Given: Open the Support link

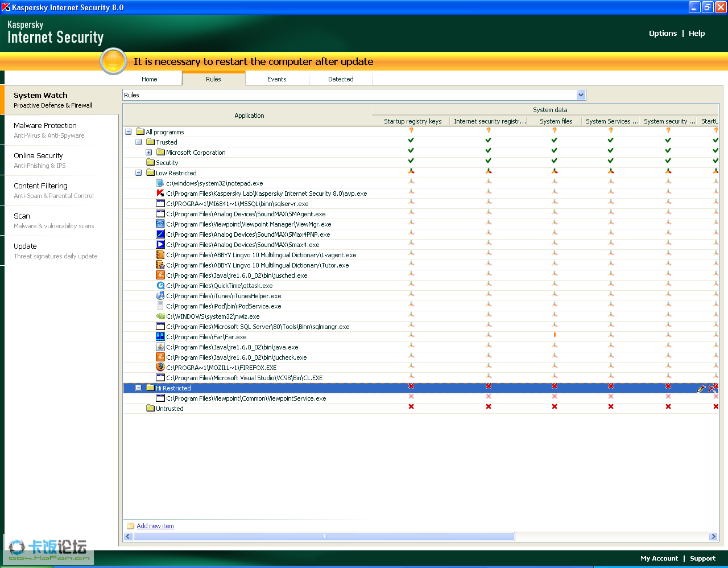Looking at the screenshot, I should click(x=702, y=558).
